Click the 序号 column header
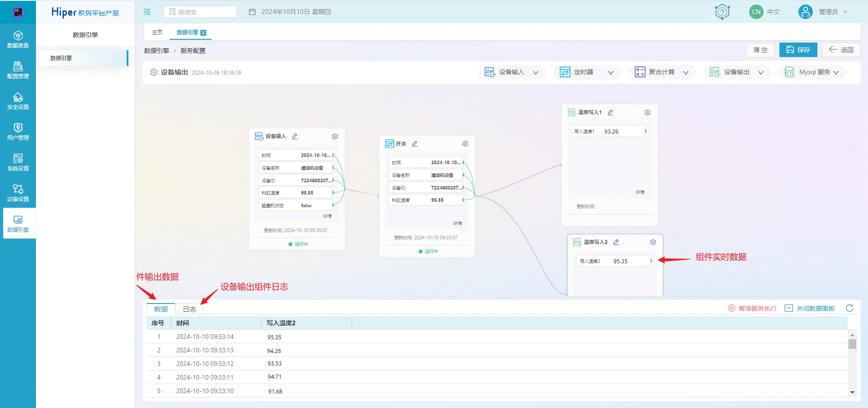Viewport: 868px width, 408px height. pos(158,323)
